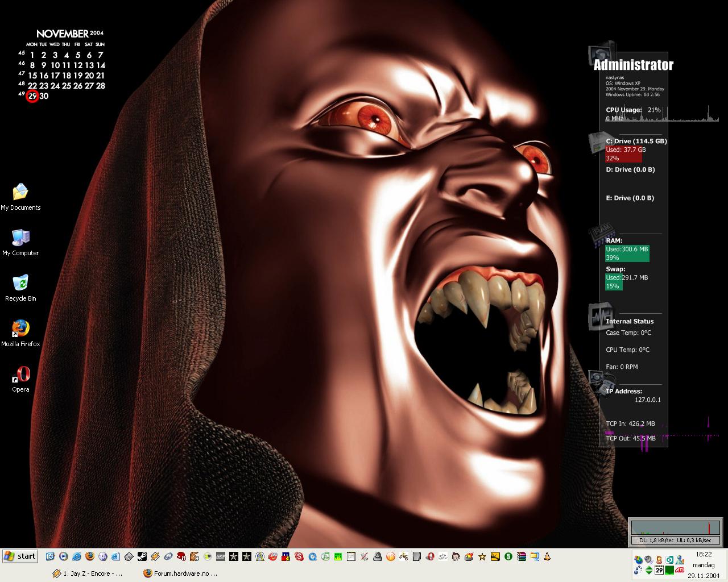Click the taskbar clock showing 18:22

click(x=704, y=554)
